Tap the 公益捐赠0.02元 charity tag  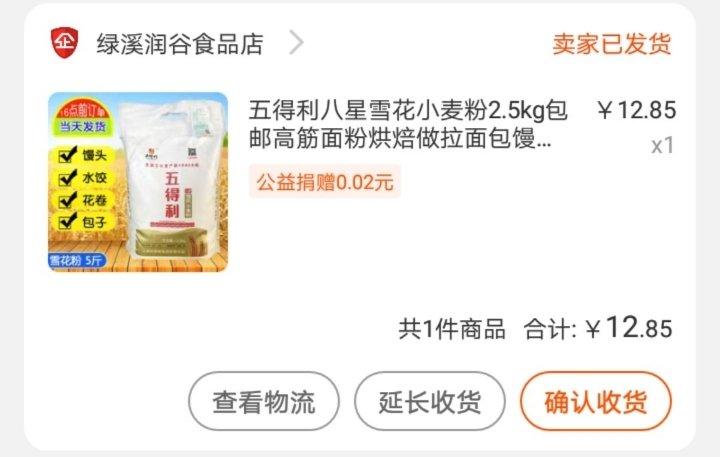tap(325, 182)
